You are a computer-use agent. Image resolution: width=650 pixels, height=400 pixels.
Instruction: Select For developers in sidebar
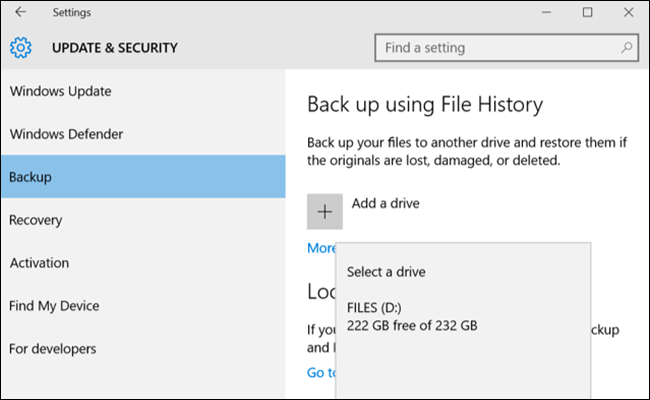[x=53, y=349]
